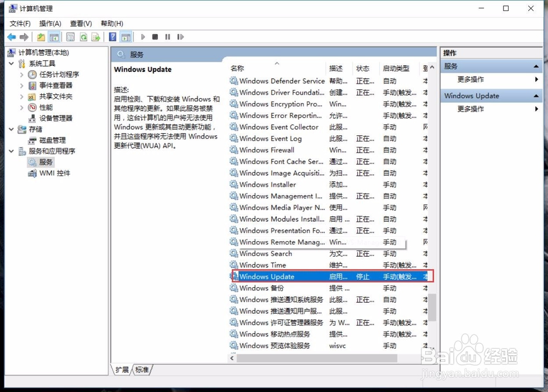
Task: Stop the service with stop icon
Action: 155,37
